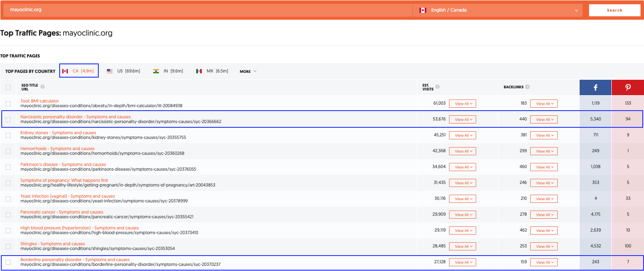
Task: Open View All visits for BMI calculator
Action: 462,103
